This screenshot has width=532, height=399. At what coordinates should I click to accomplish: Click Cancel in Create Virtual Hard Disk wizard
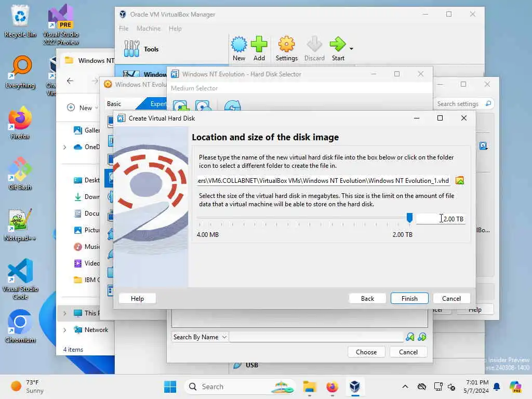point(451,299)
